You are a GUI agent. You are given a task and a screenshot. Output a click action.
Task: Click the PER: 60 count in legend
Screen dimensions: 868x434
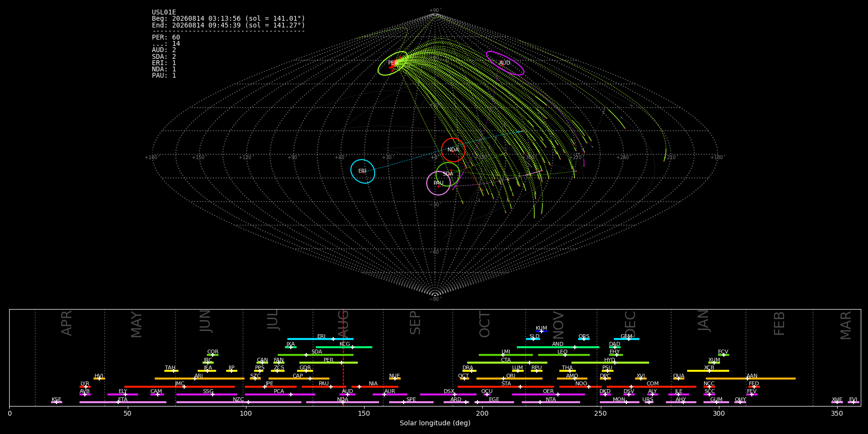coord(166,38)
